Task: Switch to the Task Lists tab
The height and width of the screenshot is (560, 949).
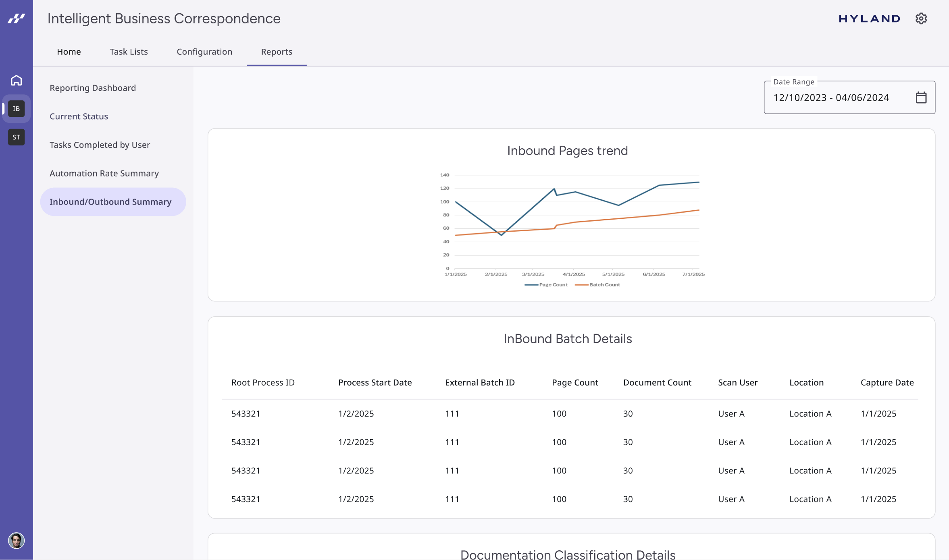Action: pyautogui.click(x=129, y=52)
